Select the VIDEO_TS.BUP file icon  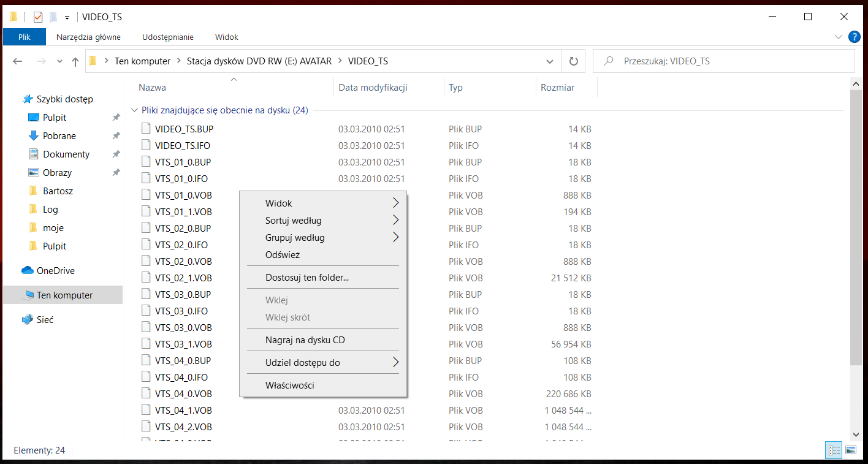146,129
